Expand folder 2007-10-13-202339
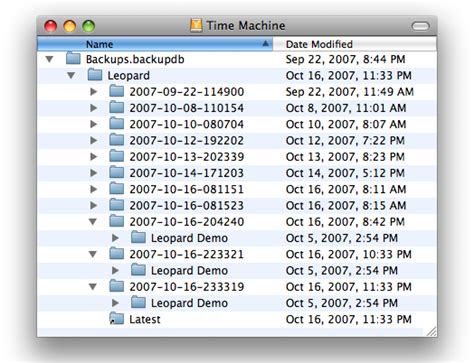Viewport: 474px width, 363px height. tap(94, 157)
